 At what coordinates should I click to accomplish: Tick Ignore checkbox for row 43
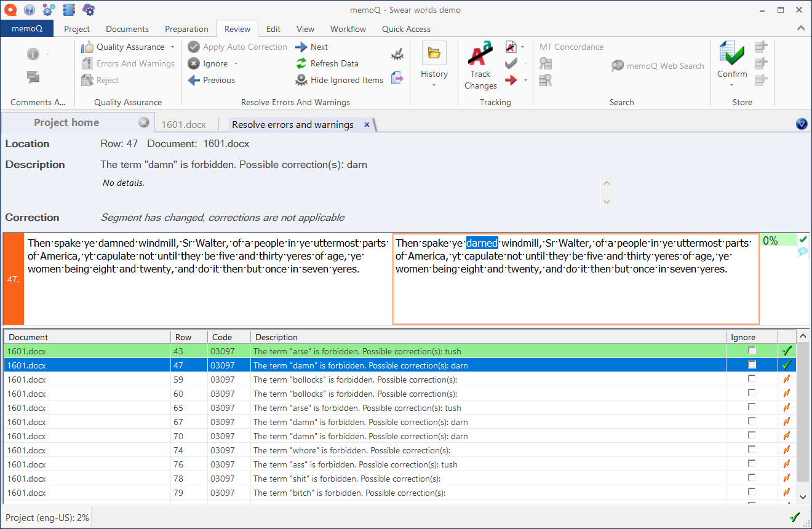coord(752,351)
